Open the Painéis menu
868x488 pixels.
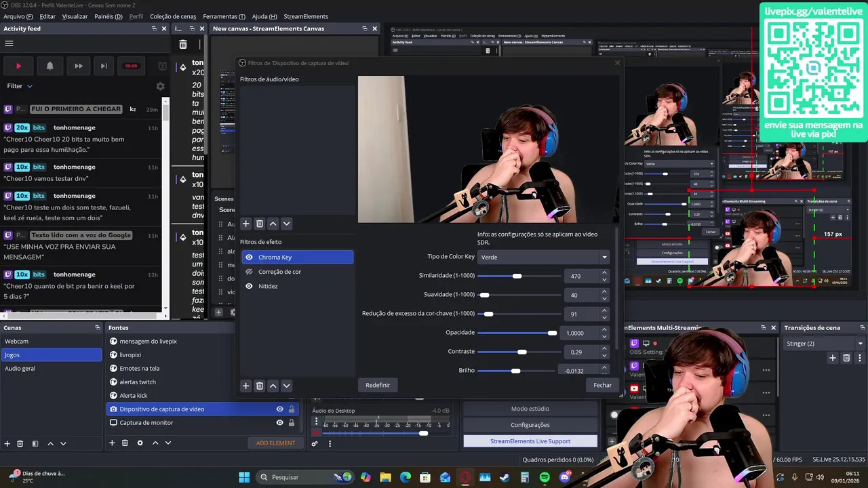tap(108, 16)
